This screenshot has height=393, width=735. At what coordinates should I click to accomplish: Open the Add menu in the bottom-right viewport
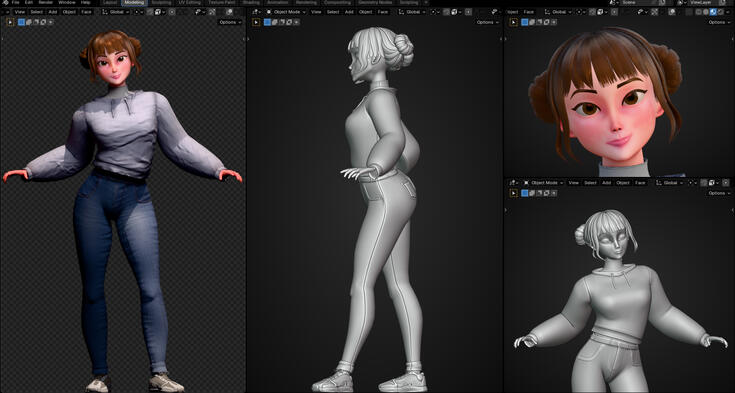(607, 183)
